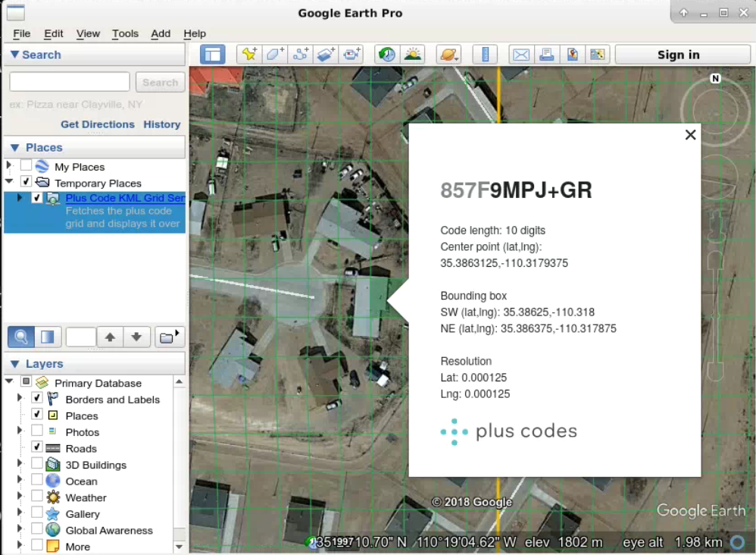Add an image overlay
756x555 pixels.
pyautogui.click(x=326, y=55)
